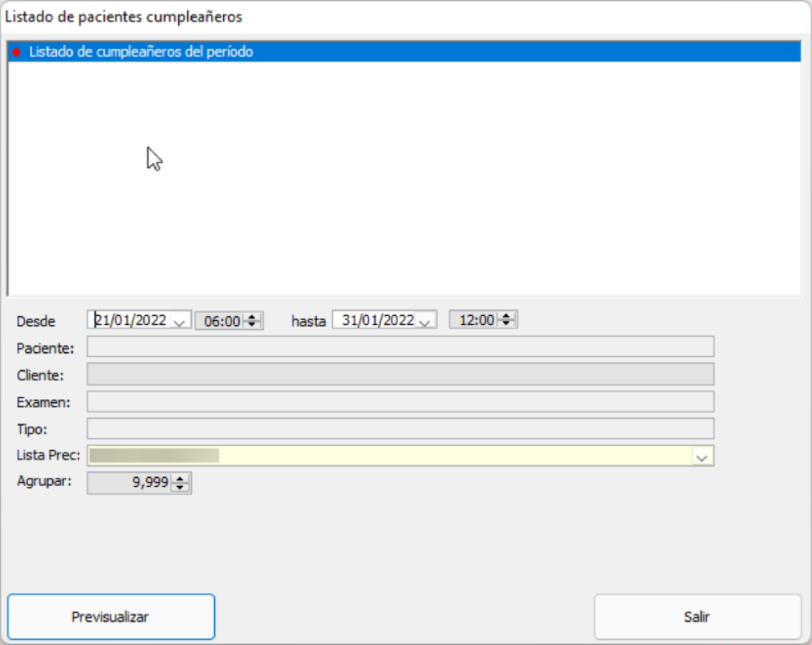Click the hasta date field showing 31/01/2022

click(x=377, y=320)
